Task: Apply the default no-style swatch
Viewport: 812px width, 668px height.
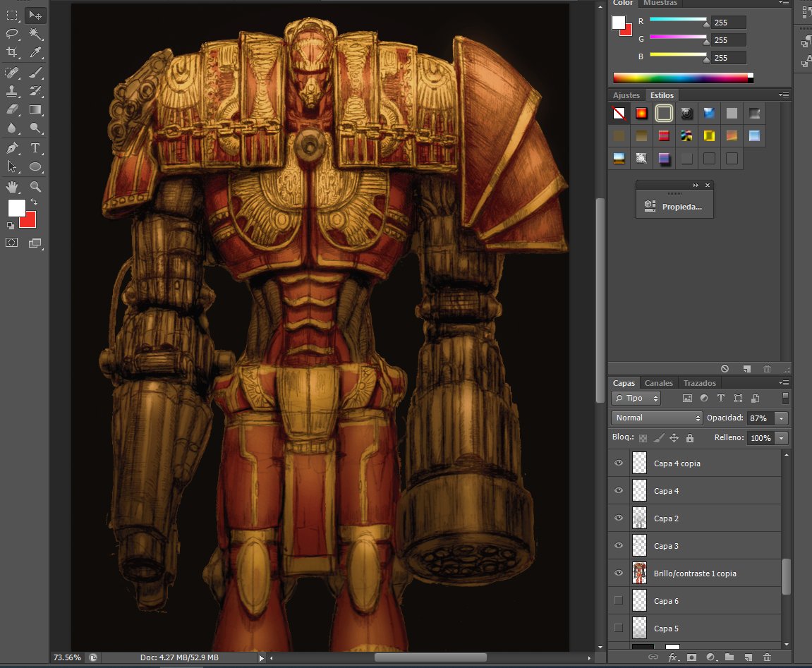Action: (x=619, y=113)
